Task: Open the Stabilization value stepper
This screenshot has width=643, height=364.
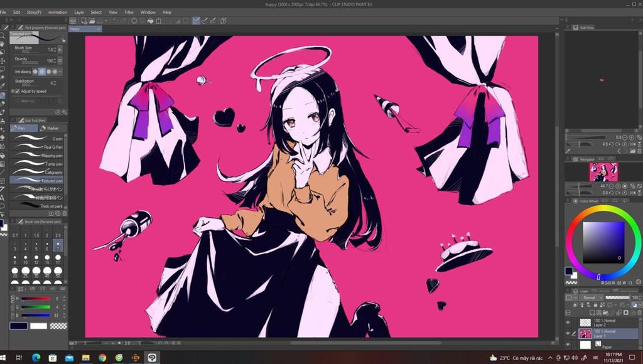Action: [55, 83]
